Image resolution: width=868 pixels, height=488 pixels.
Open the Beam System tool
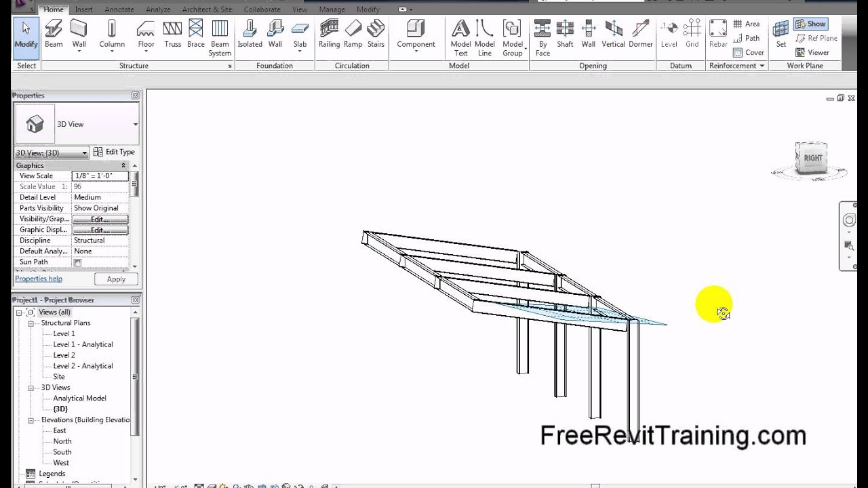tap(220, 38)
